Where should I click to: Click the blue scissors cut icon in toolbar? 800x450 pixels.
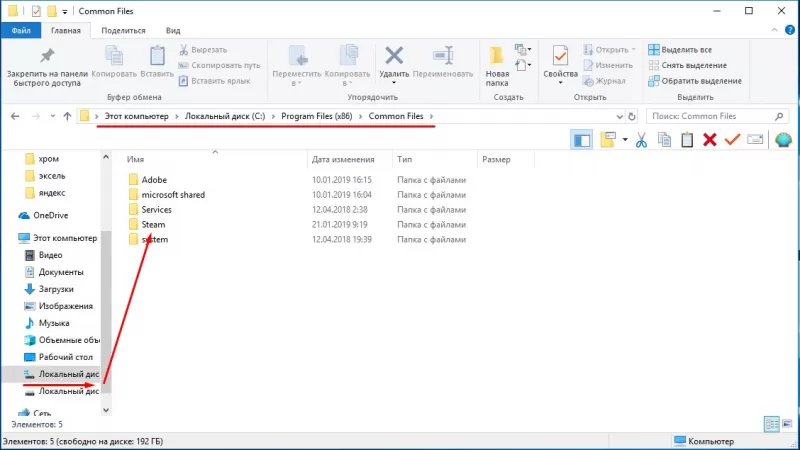[x=641, y=140]
